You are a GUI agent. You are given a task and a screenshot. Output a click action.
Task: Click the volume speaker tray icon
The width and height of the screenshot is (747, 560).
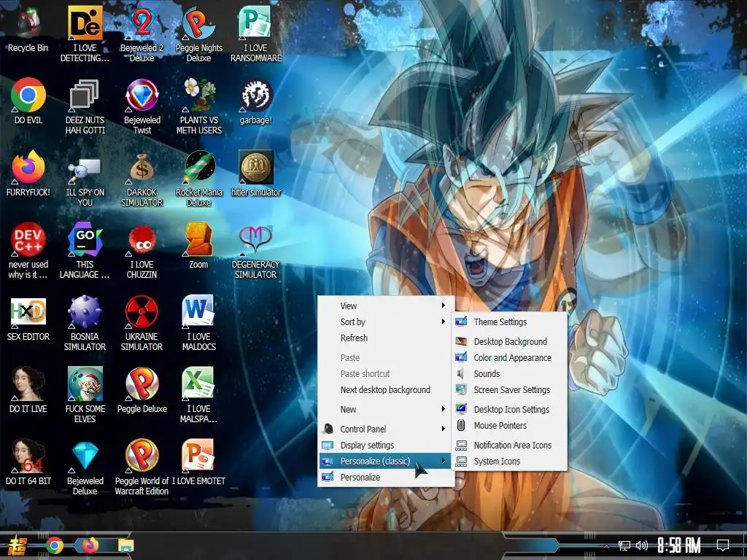(641, 545)
